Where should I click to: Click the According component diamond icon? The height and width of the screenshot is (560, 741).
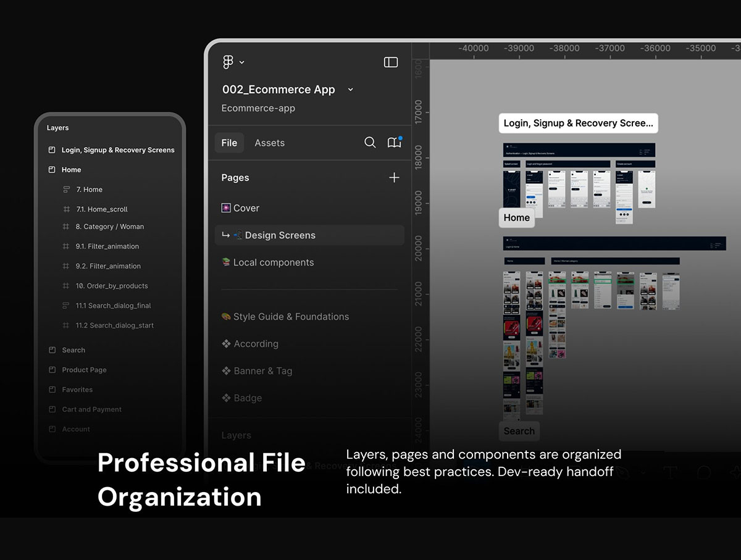pyautogui.click(x=226, y=344)
